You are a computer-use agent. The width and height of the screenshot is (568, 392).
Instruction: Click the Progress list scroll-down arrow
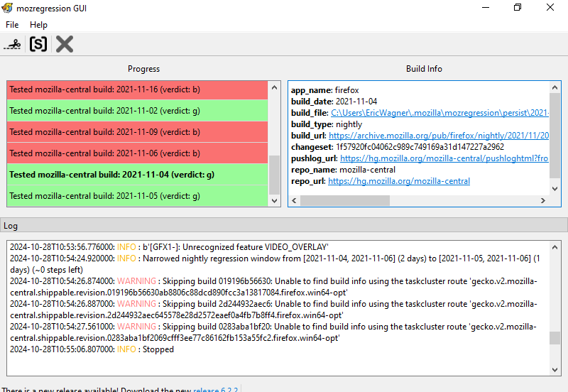[x=274, y=201]
